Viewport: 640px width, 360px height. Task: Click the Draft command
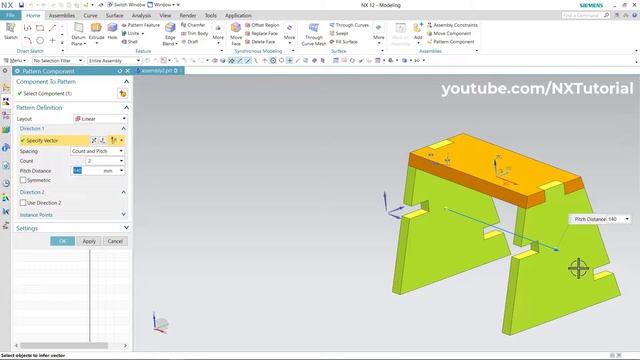190,42
